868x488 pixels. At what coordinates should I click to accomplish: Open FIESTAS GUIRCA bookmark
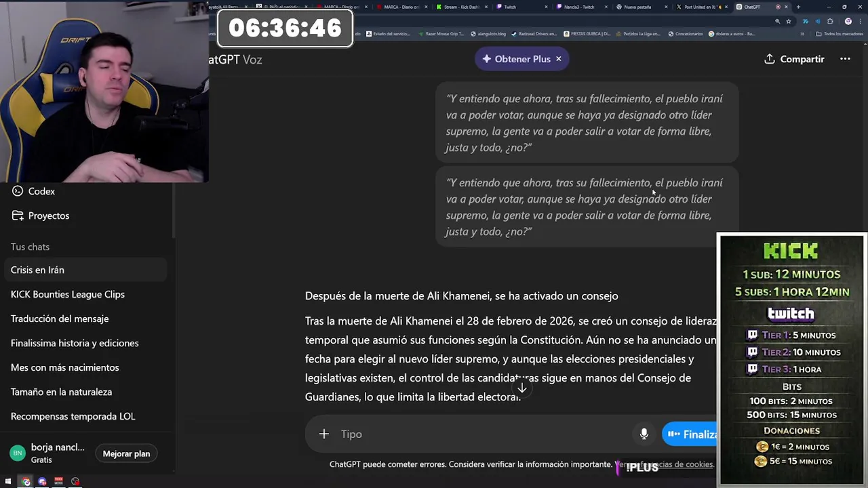[x=587, y=33]
